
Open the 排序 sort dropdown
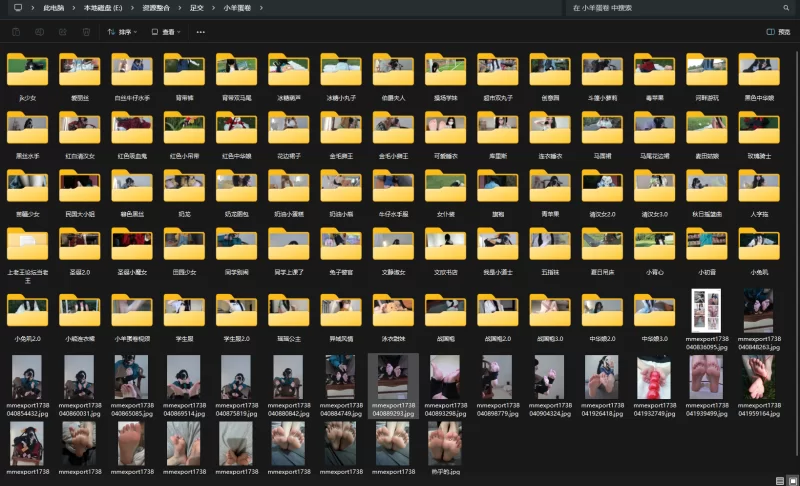(x=122, y=32)
